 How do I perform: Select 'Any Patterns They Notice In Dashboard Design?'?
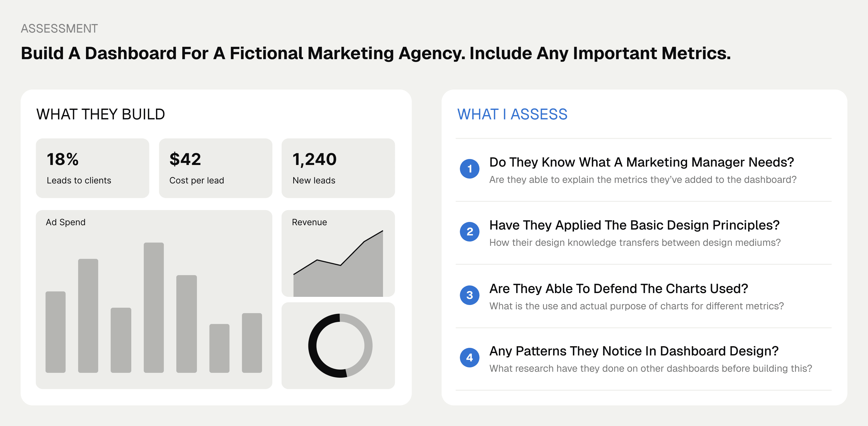tap(634, 351)
